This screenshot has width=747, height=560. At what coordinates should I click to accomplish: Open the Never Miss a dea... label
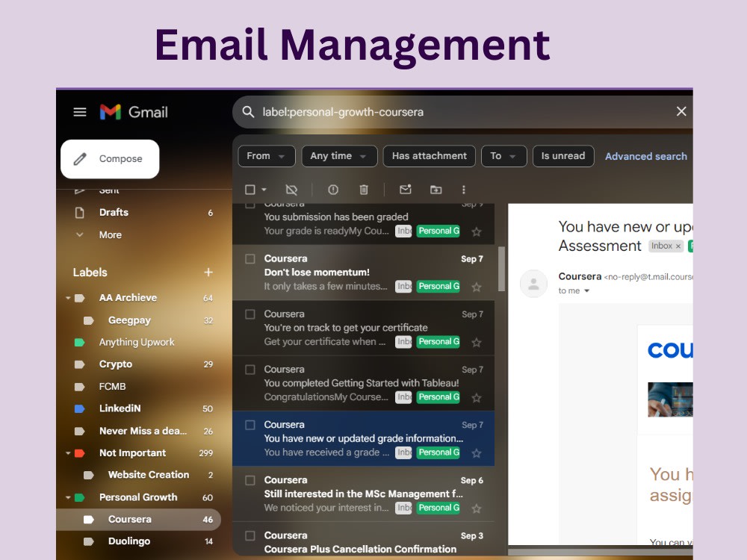pyautogui.click(x=143, y=431)
